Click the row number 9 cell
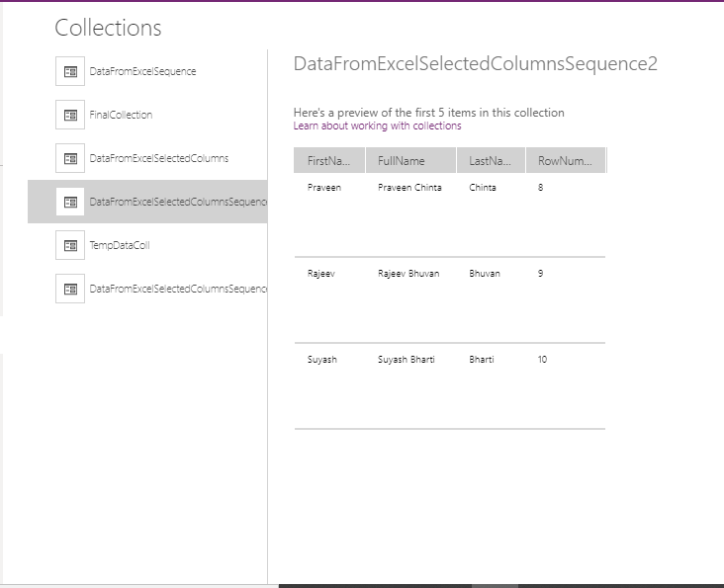The height and width of the screenshot is (588, 724). point(540,274)
